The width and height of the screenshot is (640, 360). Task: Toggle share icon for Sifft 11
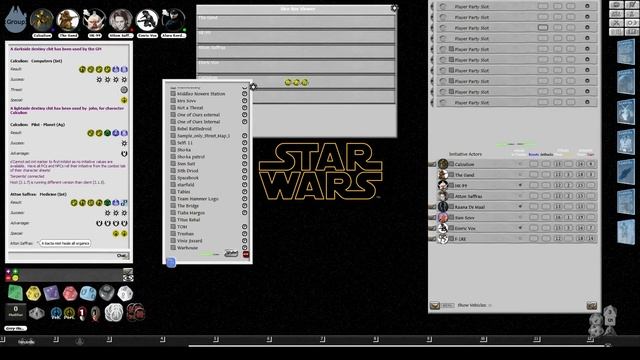(244, 143)
